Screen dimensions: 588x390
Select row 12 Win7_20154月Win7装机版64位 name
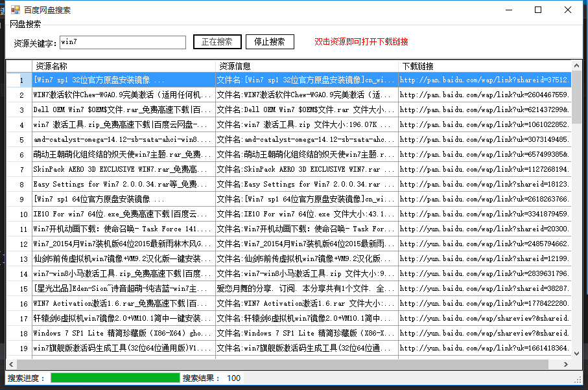pos(124,244)
